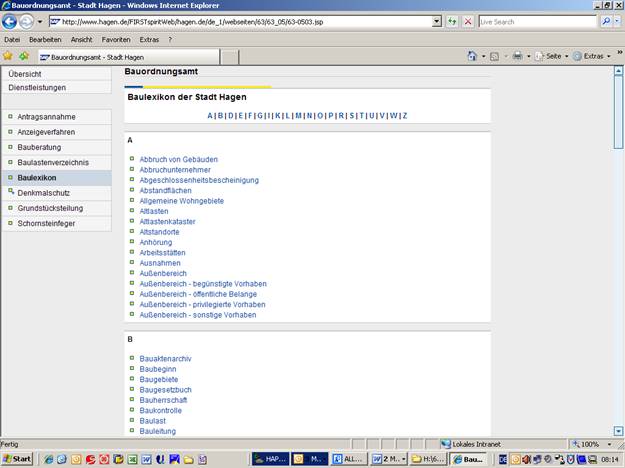The width and height of the screenshot is (625, 468).
Task: Click the Refresh page icon
Action: [451, 21]
